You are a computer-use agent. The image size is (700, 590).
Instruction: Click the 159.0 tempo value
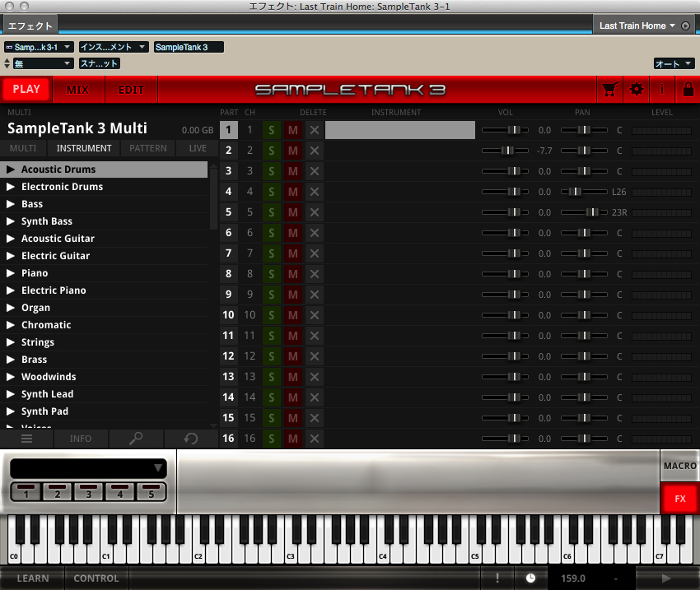(573, 578)
